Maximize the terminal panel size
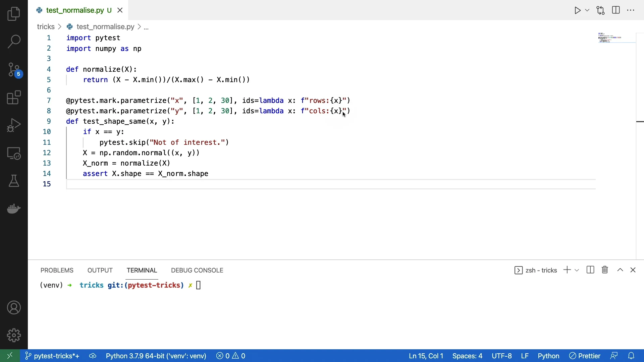The image size is (644, 362). pyautogui.click(x=621, y=270)
